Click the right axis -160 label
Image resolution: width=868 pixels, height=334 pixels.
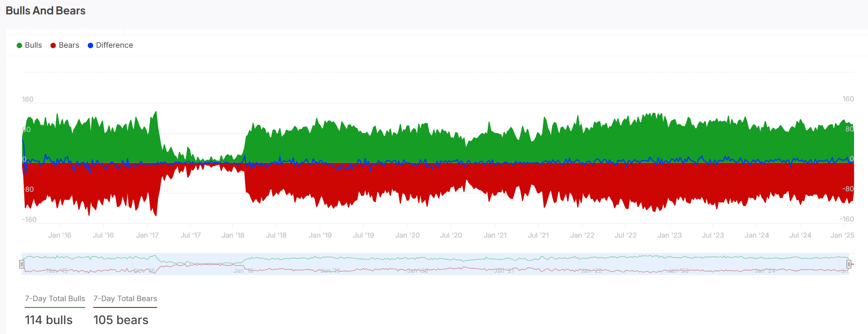point(847,219)
